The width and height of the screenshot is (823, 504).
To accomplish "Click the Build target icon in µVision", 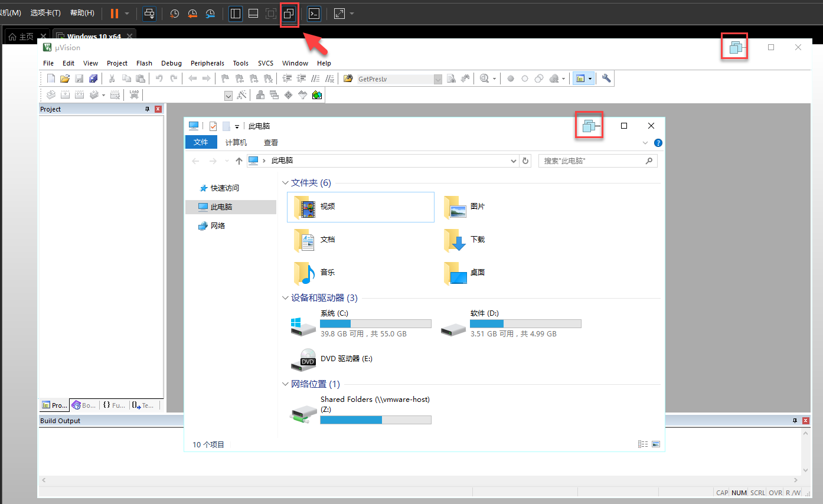I will pyautogui.click(x=65, y=94).
